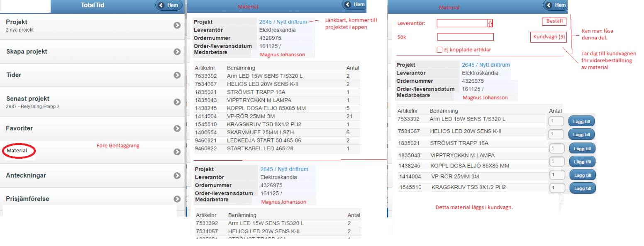Click the Beställ button
The width and height of the screenshot is (644, 246).
pyautogui.click(x=554, y=21)
